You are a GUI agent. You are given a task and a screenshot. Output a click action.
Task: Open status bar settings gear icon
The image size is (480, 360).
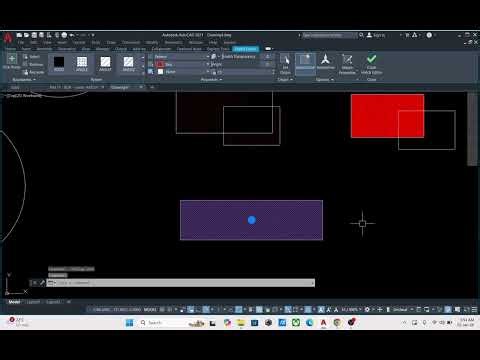[x=367, y=310]
